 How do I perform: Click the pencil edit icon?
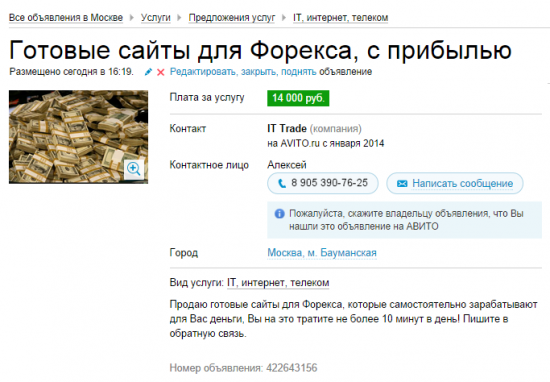tap(148, 72)
